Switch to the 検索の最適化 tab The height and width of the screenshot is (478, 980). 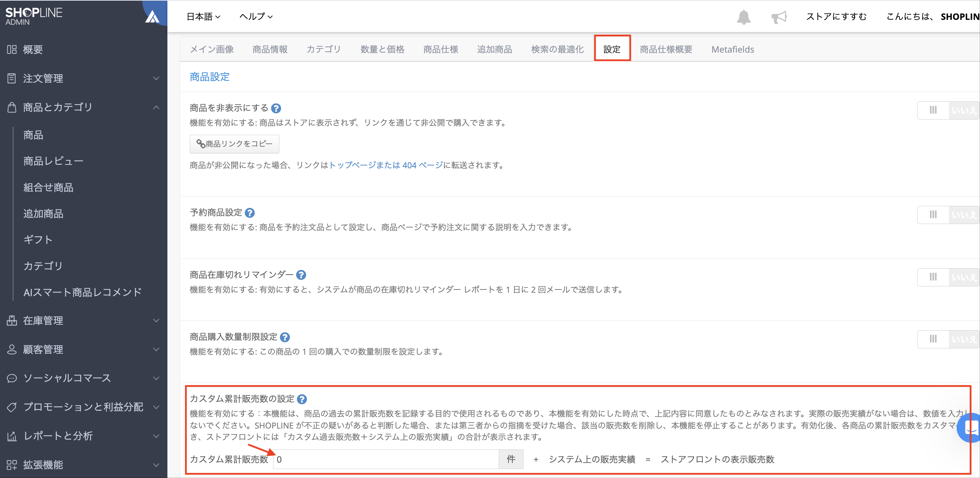557,49
